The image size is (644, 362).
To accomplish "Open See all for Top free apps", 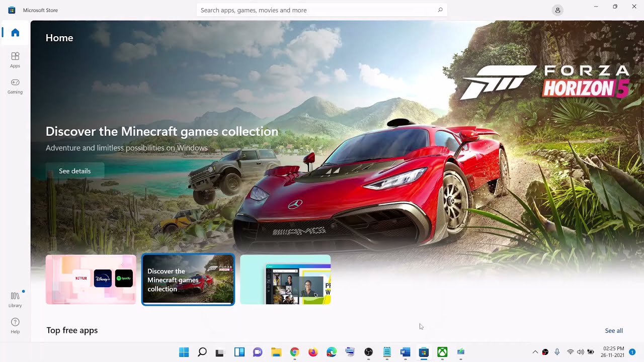I will pyautogui.click(x=613, y=330).
